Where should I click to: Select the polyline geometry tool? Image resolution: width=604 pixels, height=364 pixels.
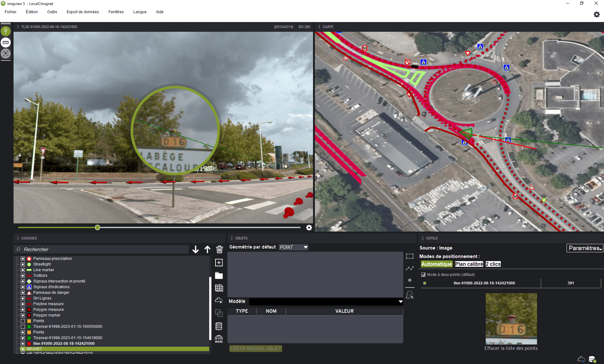(410, 268)
